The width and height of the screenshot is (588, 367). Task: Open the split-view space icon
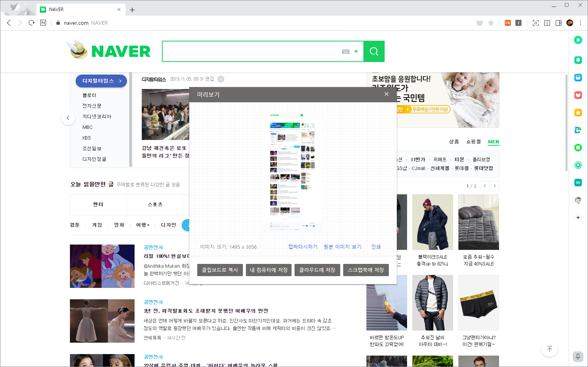[547, 23]
